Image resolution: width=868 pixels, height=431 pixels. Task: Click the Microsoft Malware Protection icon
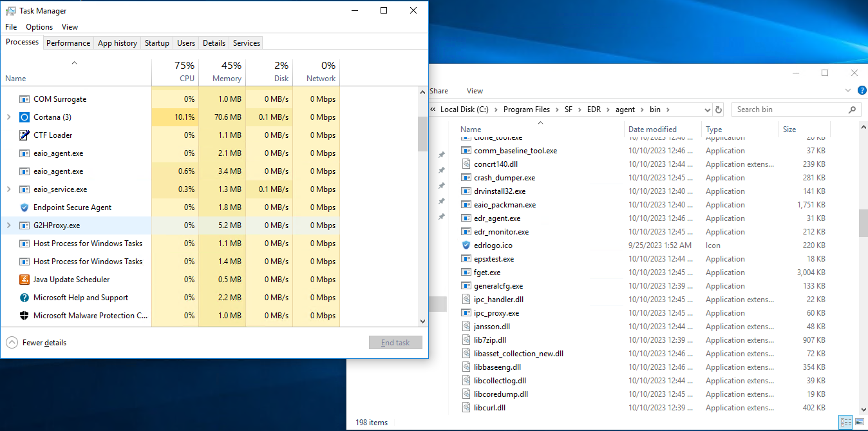coord(24,316)
